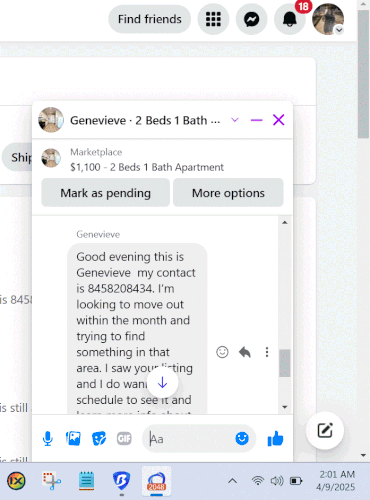Open the Facebook menu grid icon
The width and height of the screenshot is (370, 500).
tap(213, 19)
